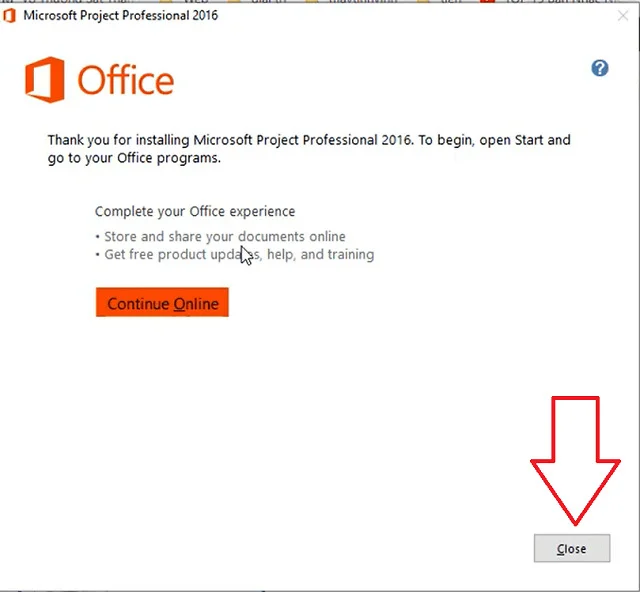Click the red downward arrow annotation
Screen dimensions: 640x592
point(575,461)
